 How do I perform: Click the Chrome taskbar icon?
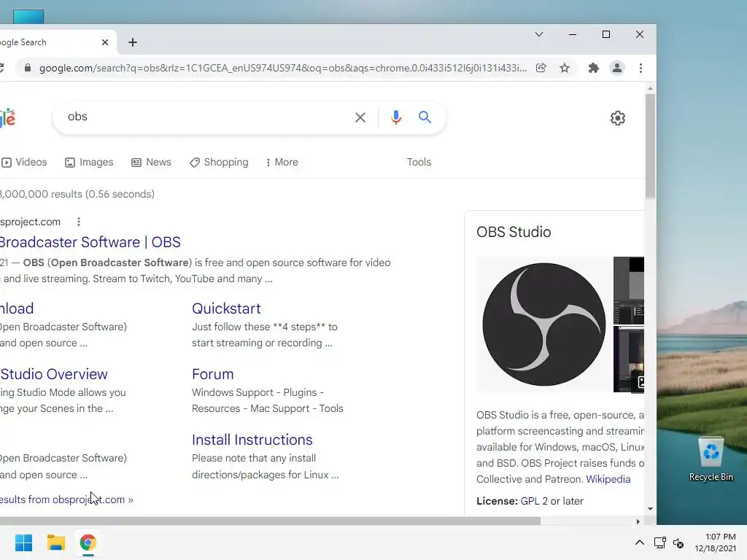point(88,542)
